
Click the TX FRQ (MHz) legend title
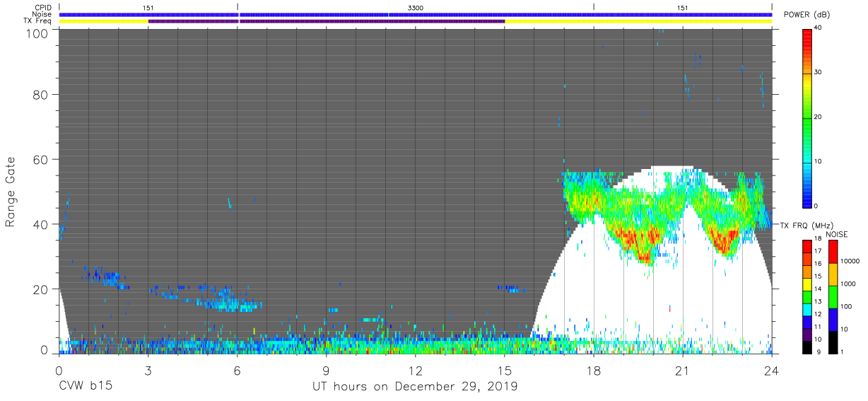click(805, 225)
